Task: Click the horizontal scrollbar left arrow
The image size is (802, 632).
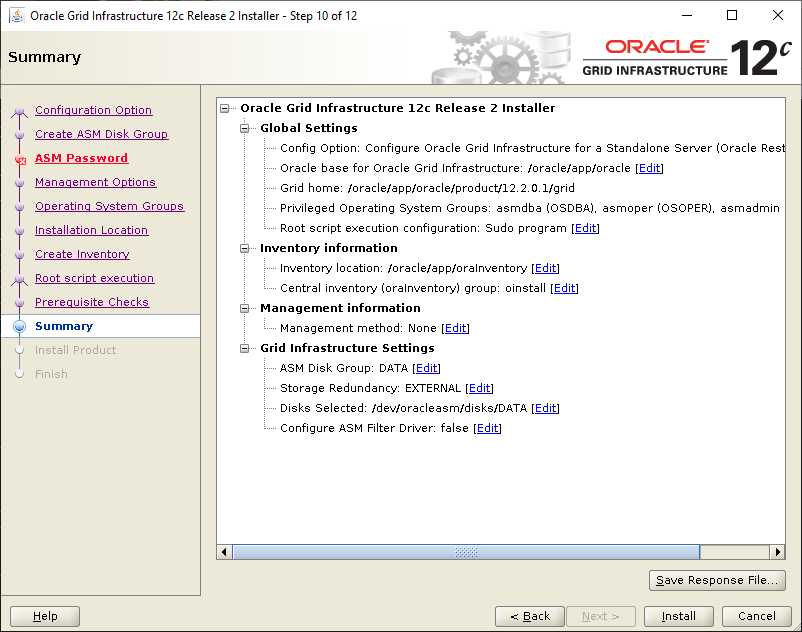Action: (x=224, y=552)
